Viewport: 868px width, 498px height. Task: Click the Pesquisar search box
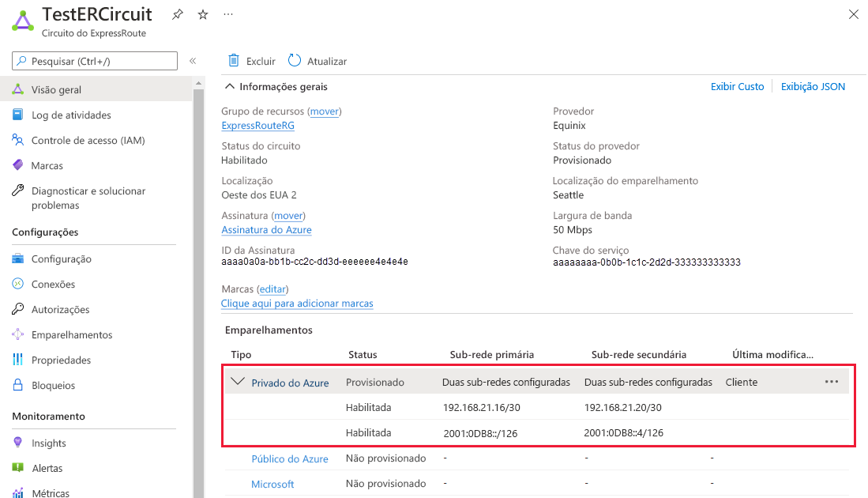click(x=95, y=61)
